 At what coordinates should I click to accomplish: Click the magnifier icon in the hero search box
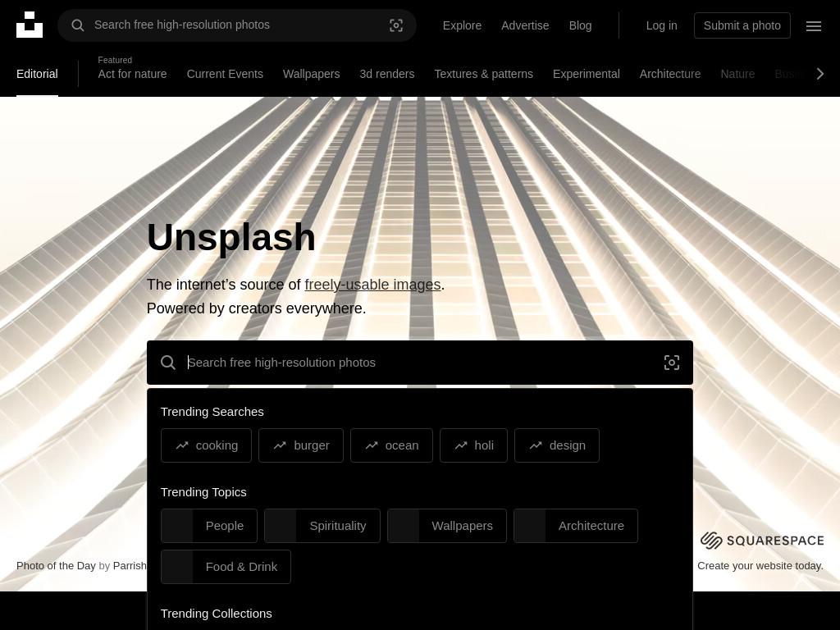click(168, 363)
